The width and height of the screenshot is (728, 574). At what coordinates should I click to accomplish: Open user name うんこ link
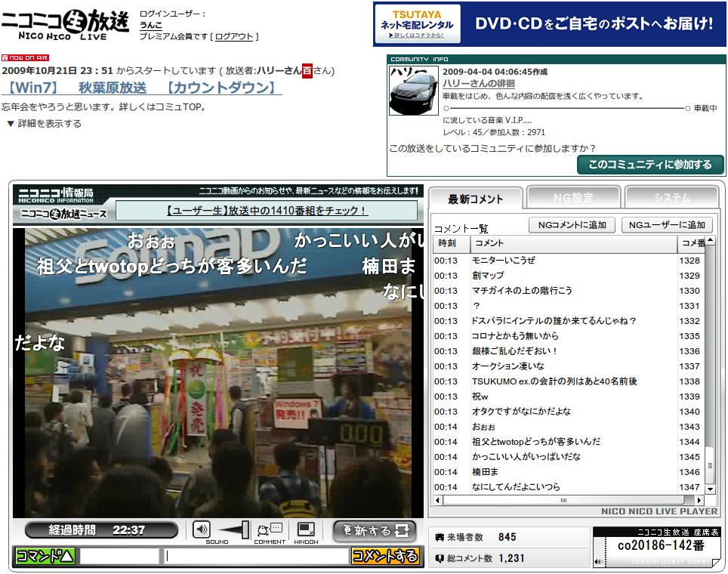pyautogui.click(x=151, y=25)
